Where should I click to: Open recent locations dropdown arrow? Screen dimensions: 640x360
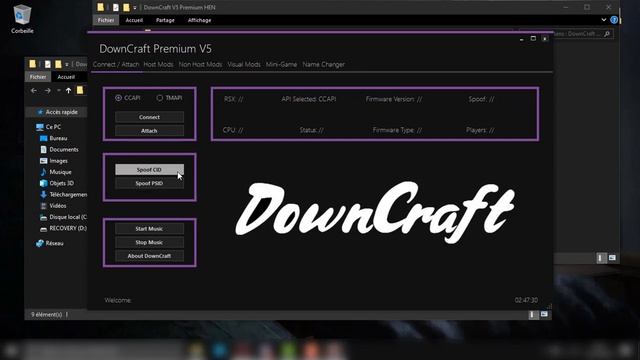[x=59, y=91]
